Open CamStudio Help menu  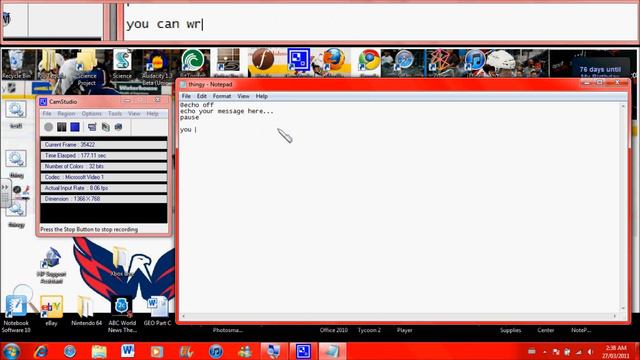tap(152, 113)
